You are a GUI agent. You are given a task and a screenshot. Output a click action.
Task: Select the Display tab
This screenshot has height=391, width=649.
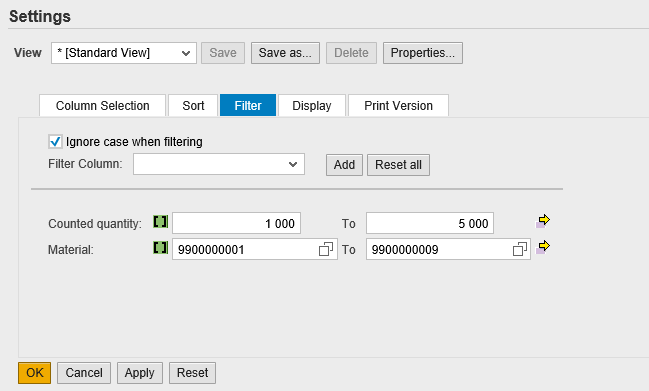[312, 106]
